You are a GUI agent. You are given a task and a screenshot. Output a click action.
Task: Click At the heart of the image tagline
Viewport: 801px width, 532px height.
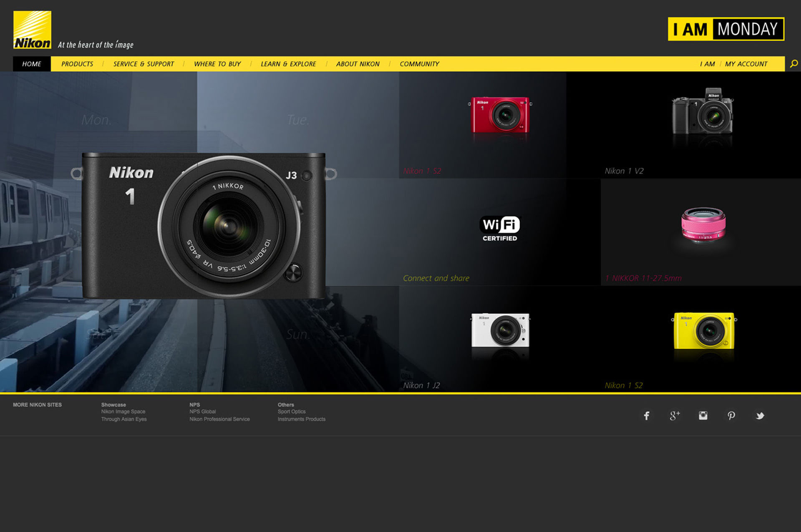(x=96, y=45)
